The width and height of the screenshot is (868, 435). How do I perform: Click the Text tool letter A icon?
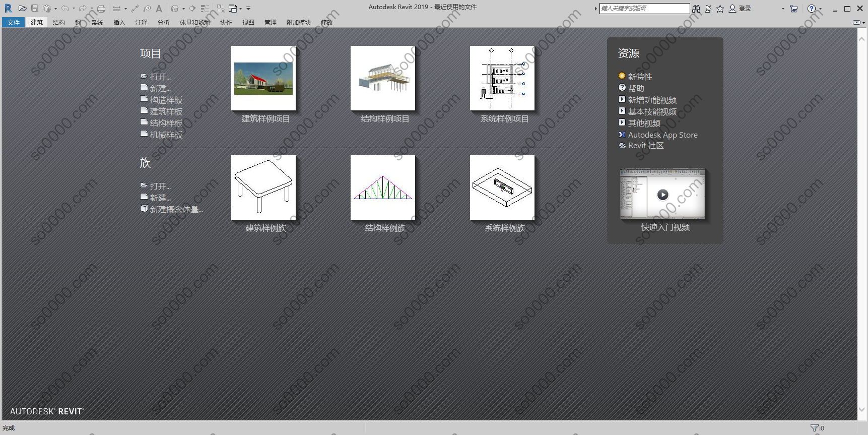(159, 9)
